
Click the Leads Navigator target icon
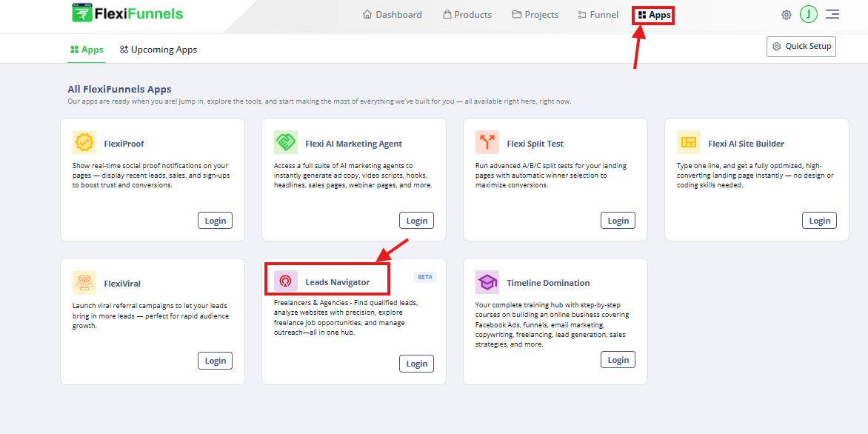pos(286,281)
